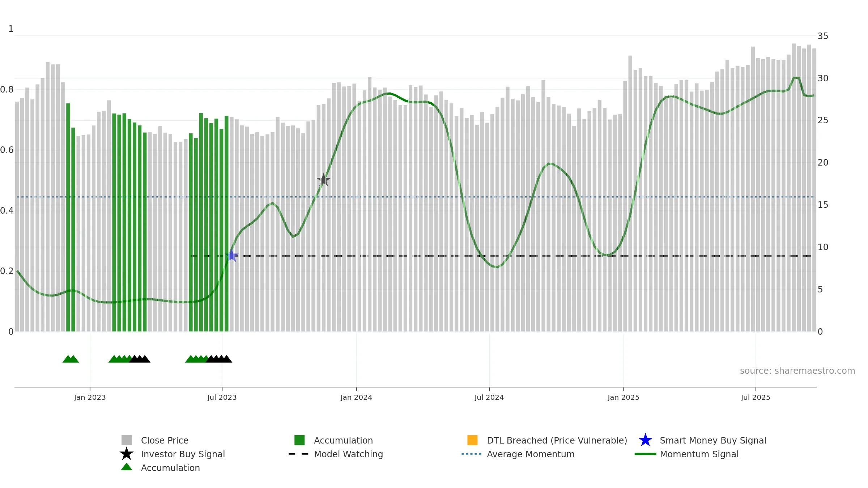Click the first green triangle marker near Jan 2023
This screenshot has width=868, height=488.
tap(68, 359)
